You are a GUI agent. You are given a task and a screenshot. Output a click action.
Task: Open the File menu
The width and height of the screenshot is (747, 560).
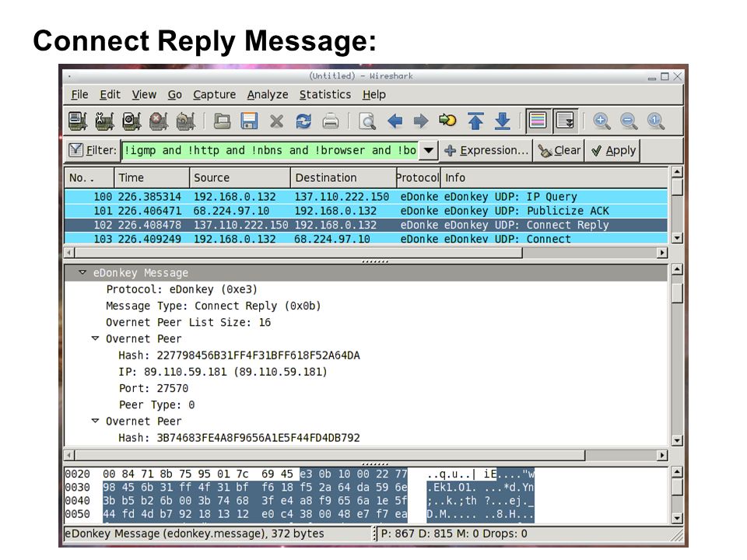pos(79,95)
